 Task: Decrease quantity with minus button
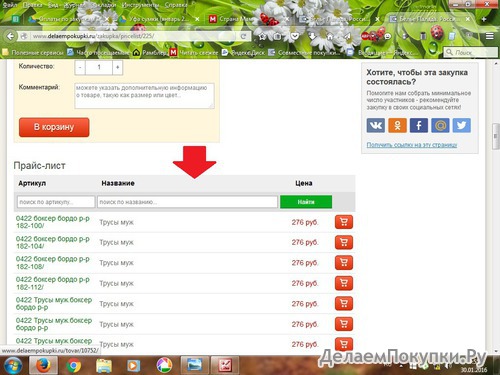pyautogui.click(x=80, y=68)
